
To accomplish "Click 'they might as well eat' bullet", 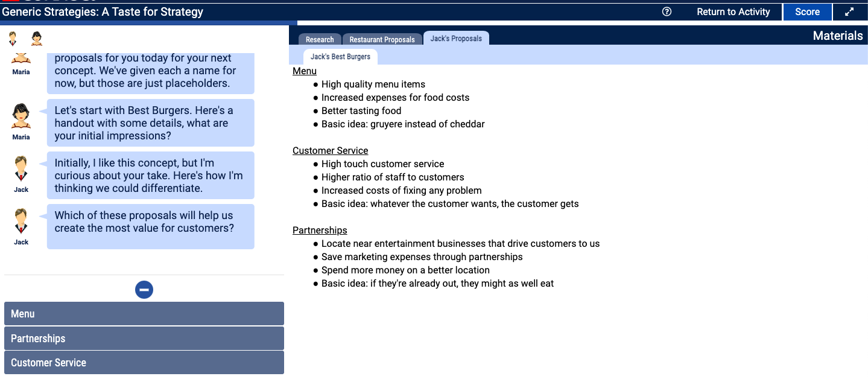I will click(x=437, y=284).
